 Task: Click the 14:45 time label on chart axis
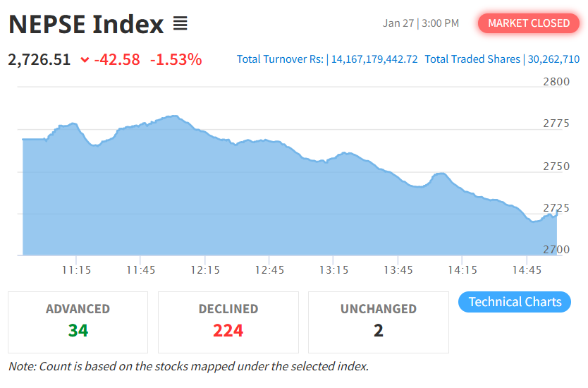click(x=527, y=270)
